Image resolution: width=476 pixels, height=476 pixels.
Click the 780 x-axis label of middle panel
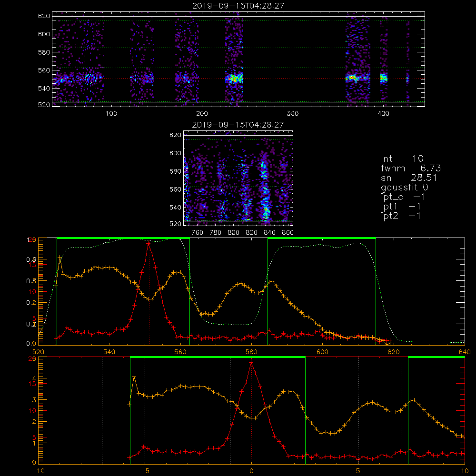pyautogui.click(x=216, y=233)
